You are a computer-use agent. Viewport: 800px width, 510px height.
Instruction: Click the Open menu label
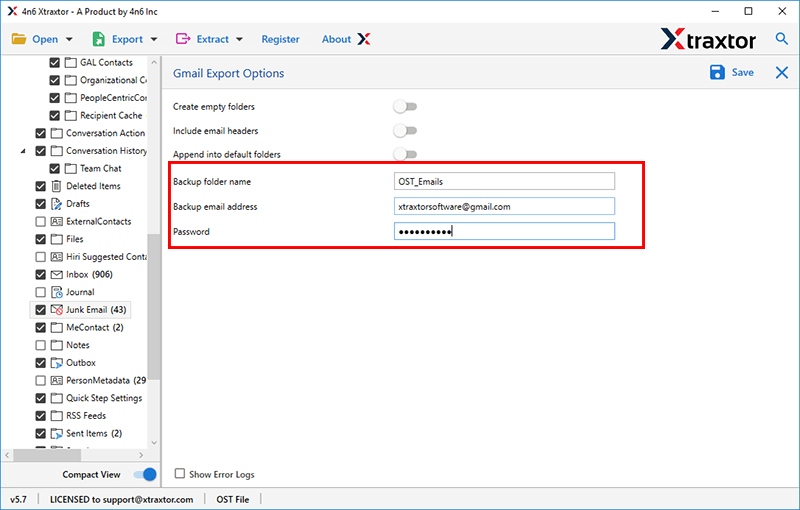[x=45, y=39]
